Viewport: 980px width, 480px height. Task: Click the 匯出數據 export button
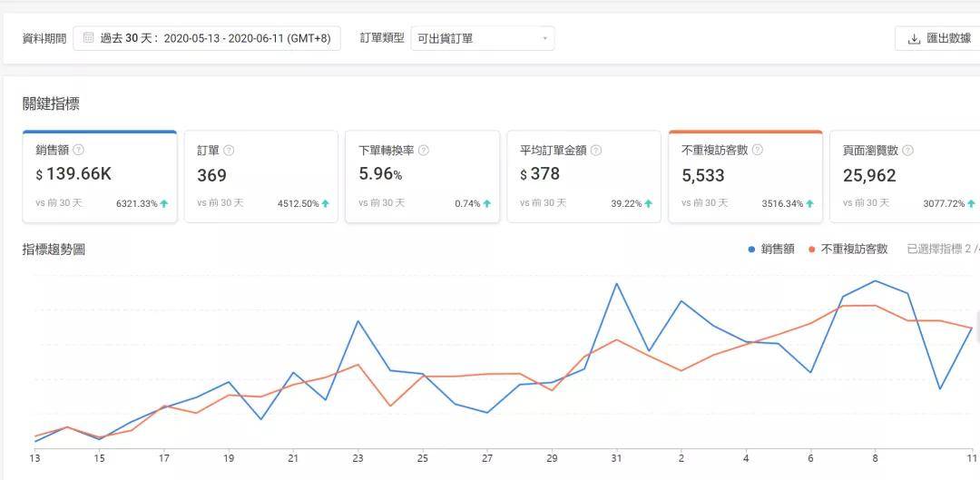(x=939, y=39)
